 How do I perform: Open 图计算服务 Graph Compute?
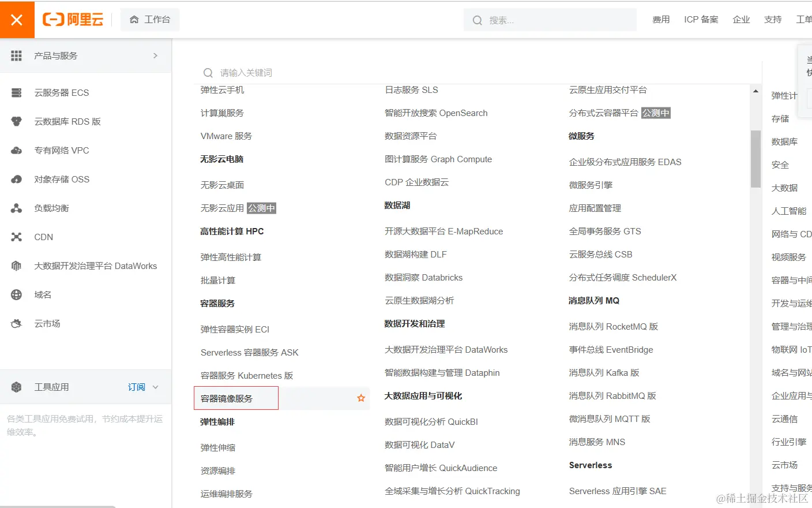438,159
